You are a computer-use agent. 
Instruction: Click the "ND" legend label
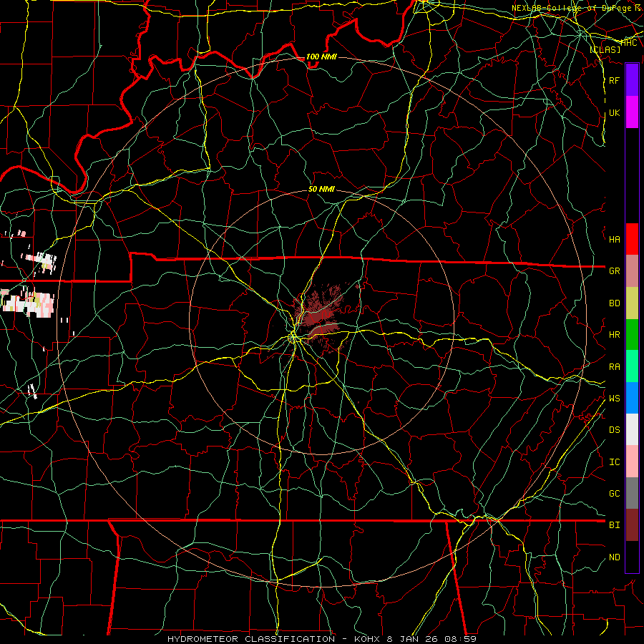[x=615, y=557]
